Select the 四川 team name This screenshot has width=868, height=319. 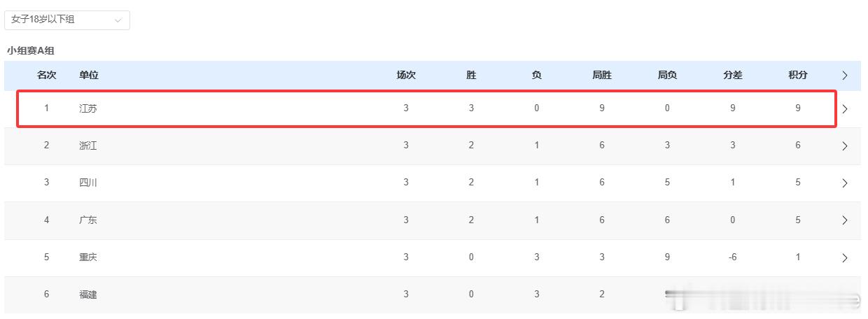[88, 183]
